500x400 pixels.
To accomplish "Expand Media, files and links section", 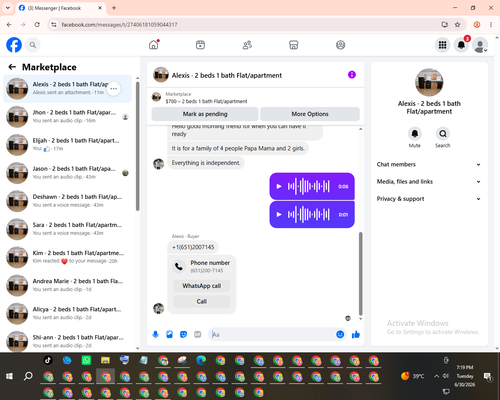I will (429, 182).
